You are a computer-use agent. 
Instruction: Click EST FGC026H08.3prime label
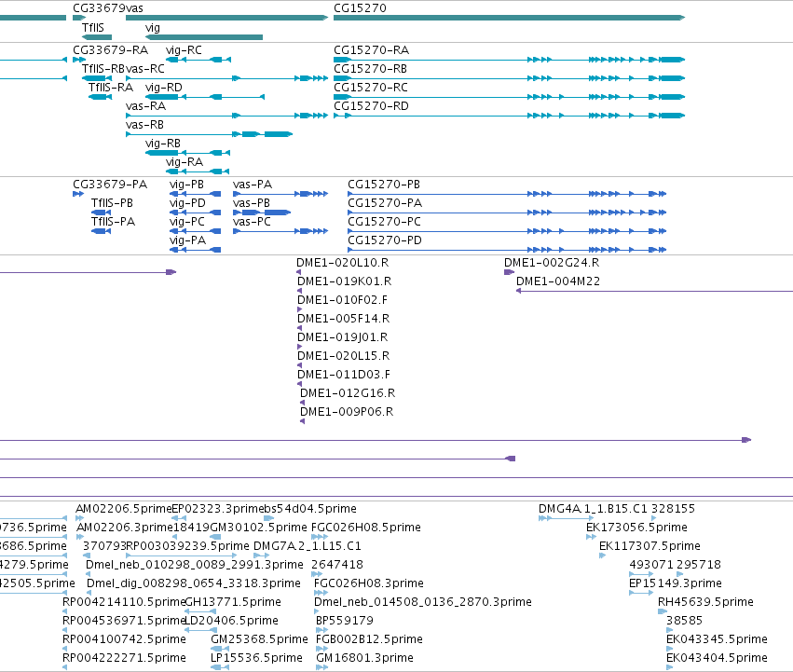369,583
